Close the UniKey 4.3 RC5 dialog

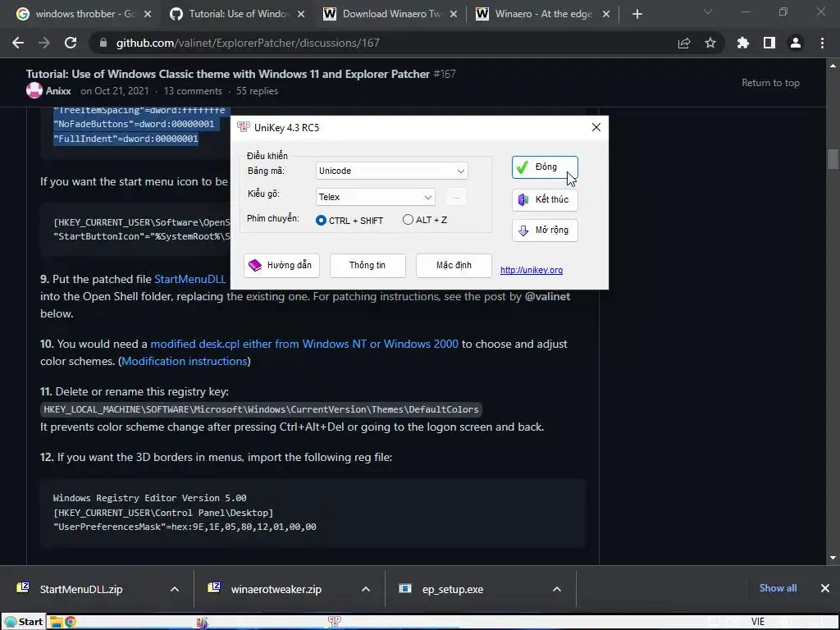pyautogui.click(x=596, y=127)
